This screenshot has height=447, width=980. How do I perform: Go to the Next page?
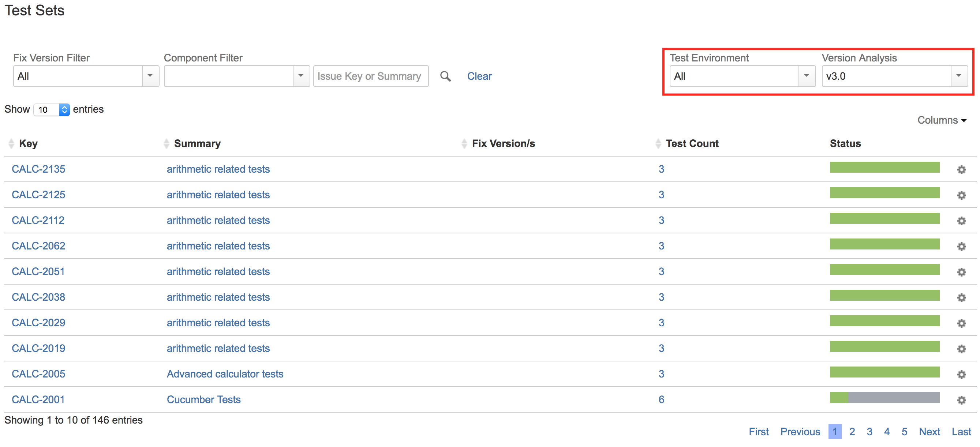pyautogui.click(x=929, y=431)
